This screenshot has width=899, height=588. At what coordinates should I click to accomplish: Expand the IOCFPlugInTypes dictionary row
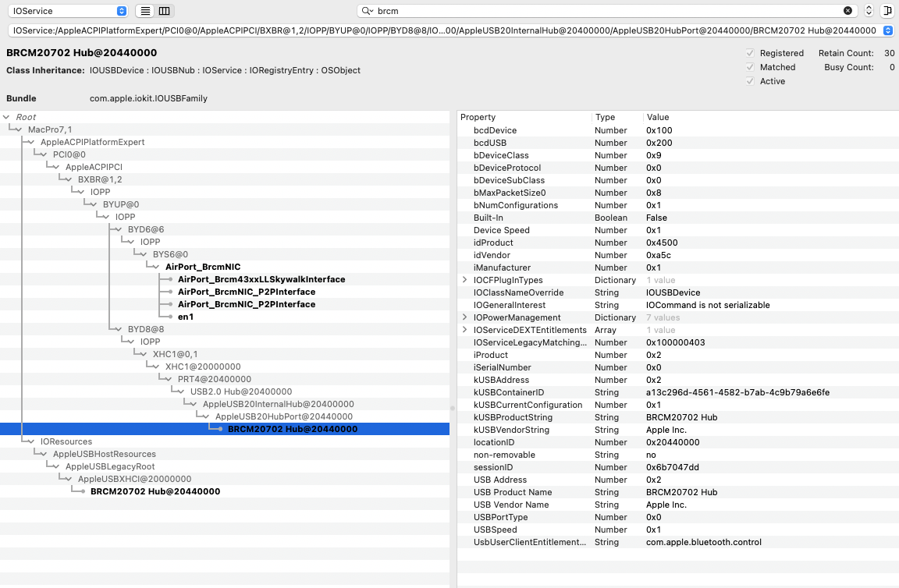pos(465,280)
